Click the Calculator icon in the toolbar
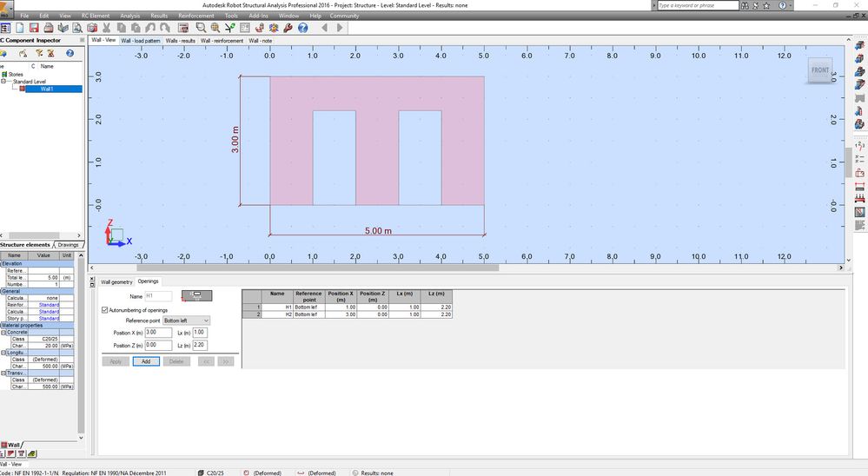868x476 pixels. click(183, 28)
